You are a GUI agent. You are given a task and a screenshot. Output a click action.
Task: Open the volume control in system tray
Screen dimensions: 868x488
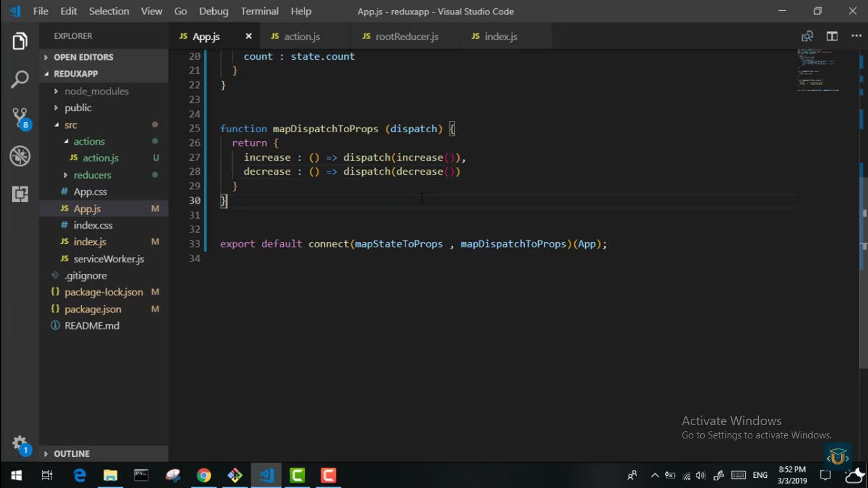coord(701,475)
